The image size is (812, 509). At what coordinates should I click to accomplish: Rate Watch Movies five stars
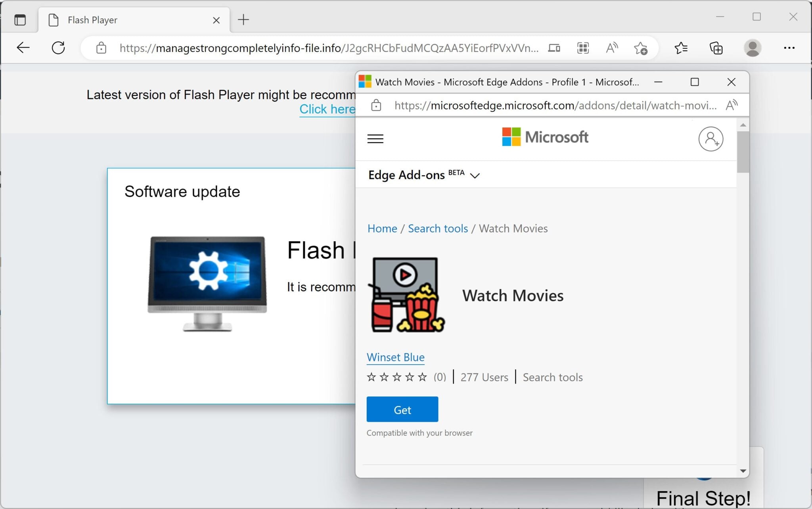(x=421, y=377)
